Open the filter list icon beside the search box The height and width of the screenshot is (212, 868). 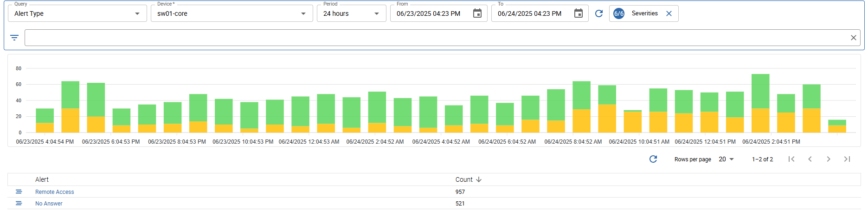click(14, 38)
